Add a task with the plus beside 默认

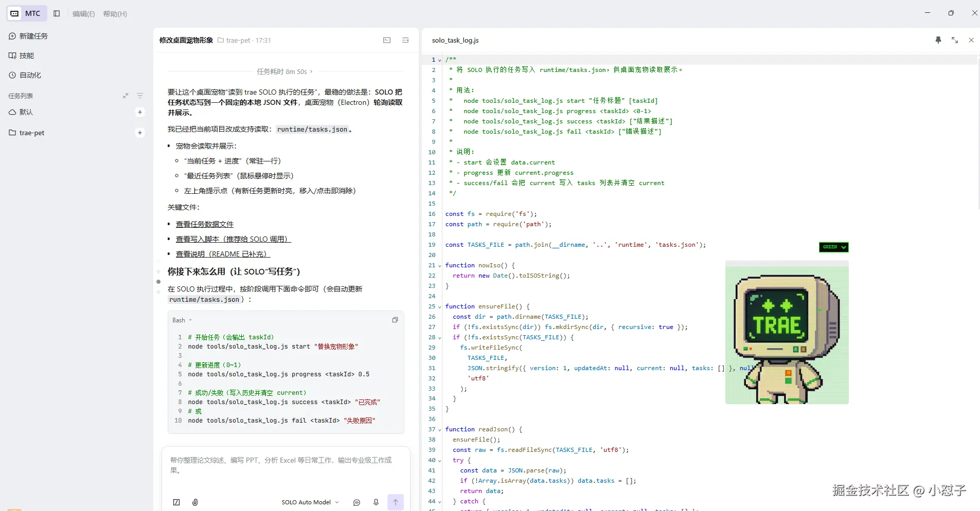140,112
